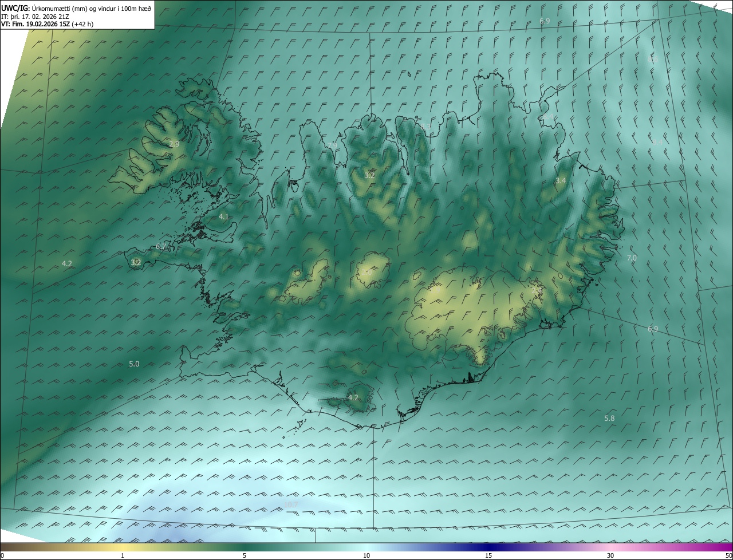Click the 5.0 value over the southwest sea
This screenshot has width=733, height=560.
[x=134, y=364]
